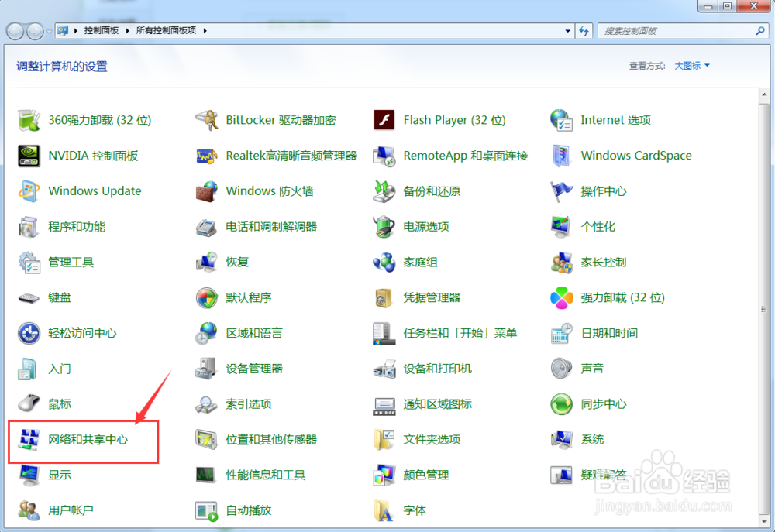Open the 默认程序 icon
The width and height of the screenshot is (775, 532).
[207, 298]
